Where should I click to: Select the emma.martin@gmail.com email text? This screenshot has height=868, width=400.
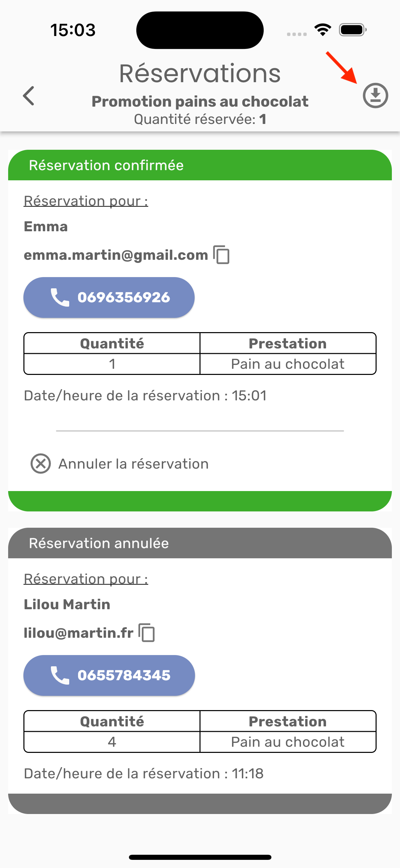[116, 255]
